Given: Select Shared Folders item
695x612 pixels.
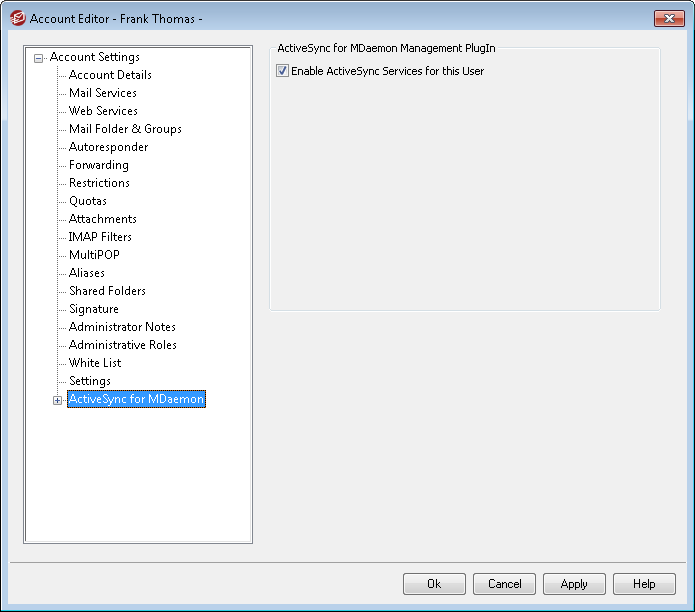Looking at the screenshot, I should (x=107, y=291).
